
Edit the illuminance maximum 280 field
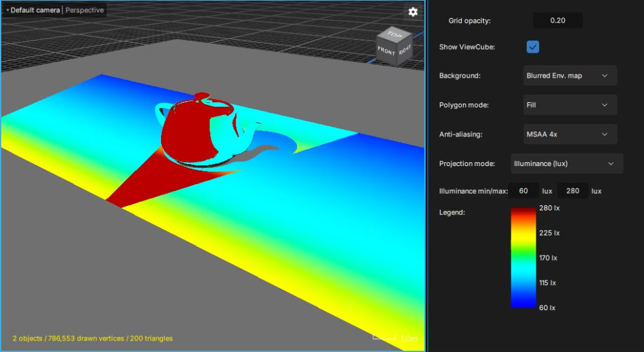pos(573,190)
